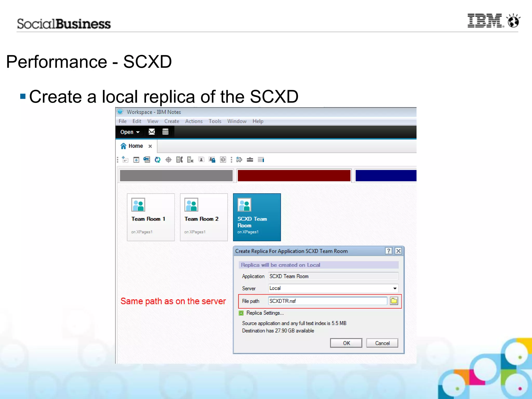532x399 pixels.
Task: Click the crosshair target toolbar icon
Action: click(x=168, y=159)
